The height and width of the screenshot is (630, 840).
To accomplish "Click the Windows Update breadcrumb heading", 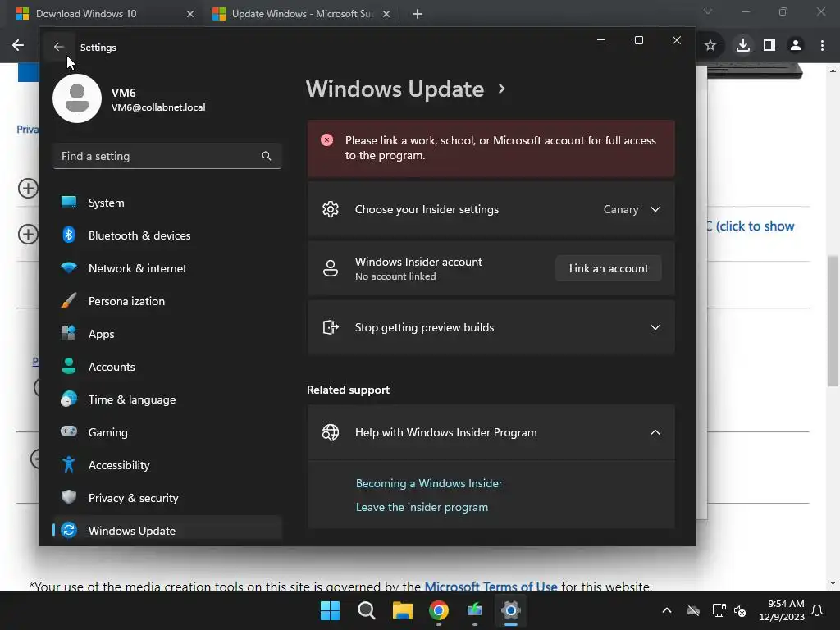I will (395, 89).
